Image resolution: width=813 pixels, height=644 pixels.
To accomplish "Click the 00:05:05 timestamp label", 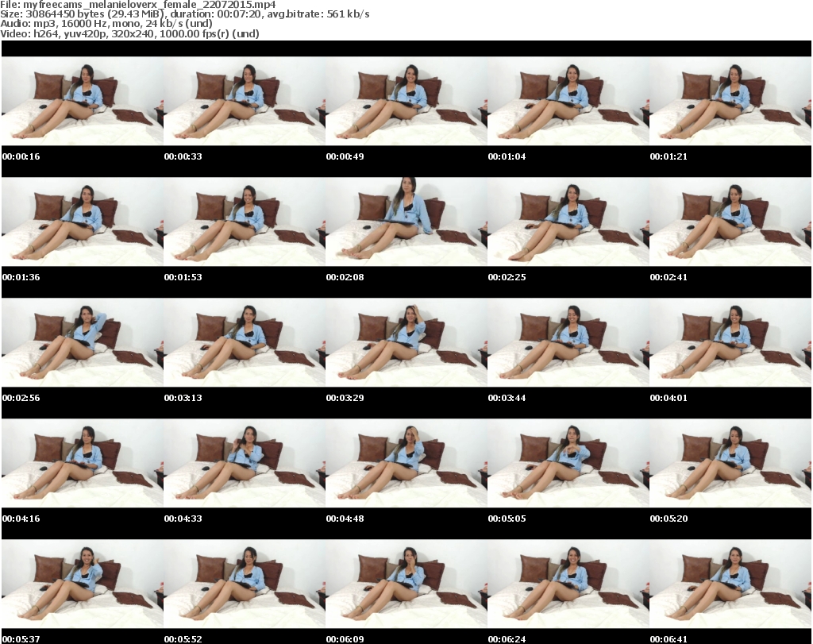I will click(x=507, y=519).
